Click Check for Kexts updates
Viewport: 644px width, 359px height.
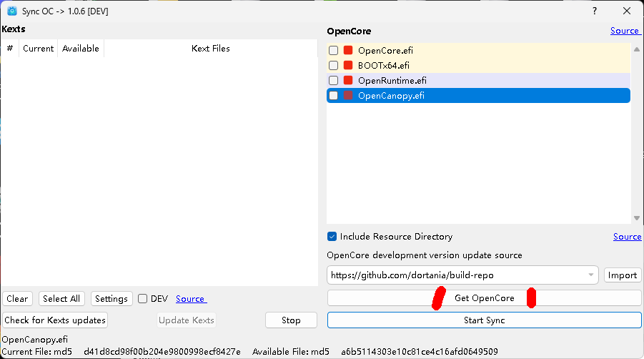[x=55, y=320]
